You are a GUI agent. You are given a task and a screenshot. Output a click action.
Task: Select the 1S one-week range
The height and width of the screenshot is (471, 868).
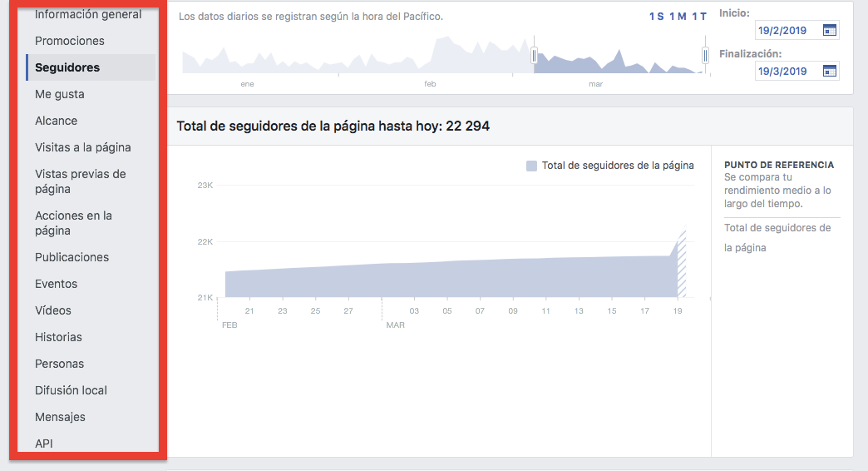tap(656, 17)
